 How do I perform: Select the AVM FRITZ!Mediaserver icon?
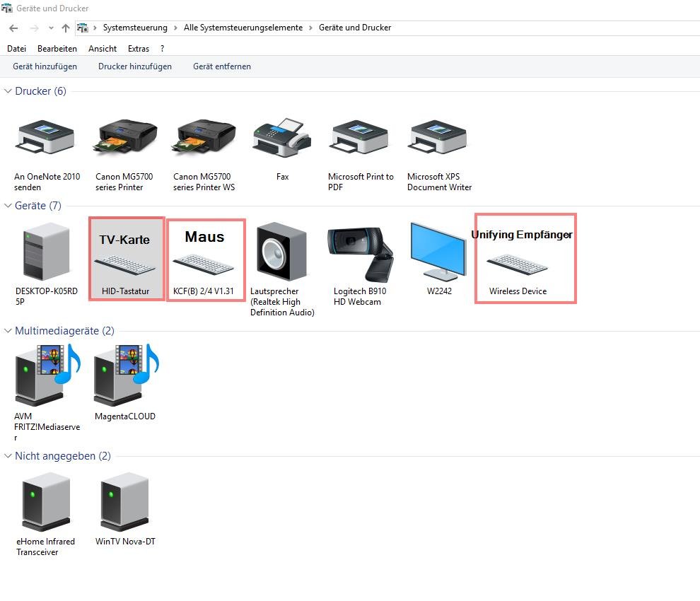[48, 375]
